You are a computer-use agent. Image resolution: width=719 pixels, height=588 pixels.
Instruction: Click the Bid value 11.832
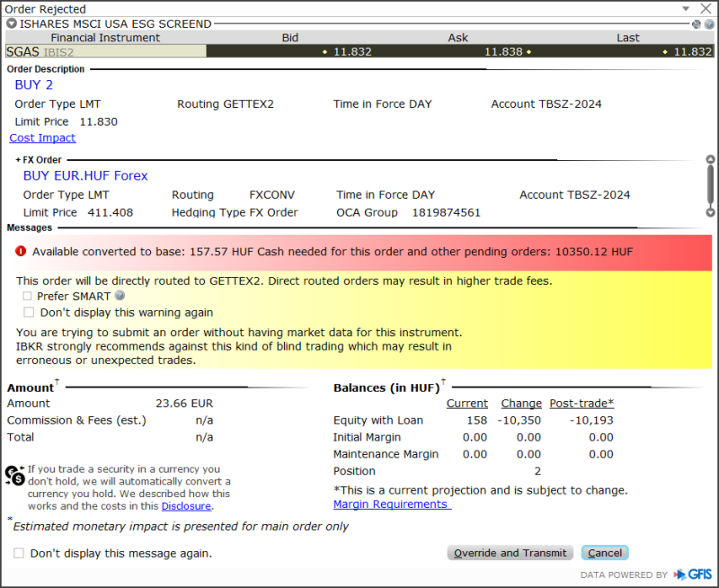(352, 52)
